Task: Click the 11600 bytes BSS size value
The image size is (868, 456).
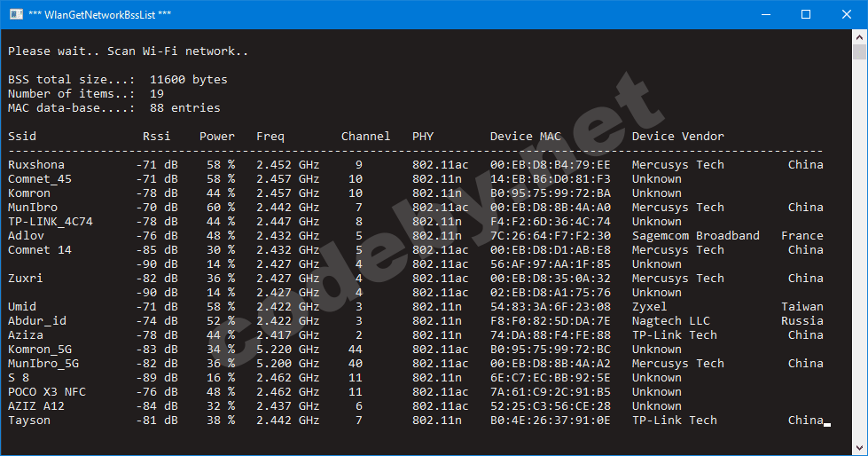Action: pyautogui.click(x=189, y=80)
